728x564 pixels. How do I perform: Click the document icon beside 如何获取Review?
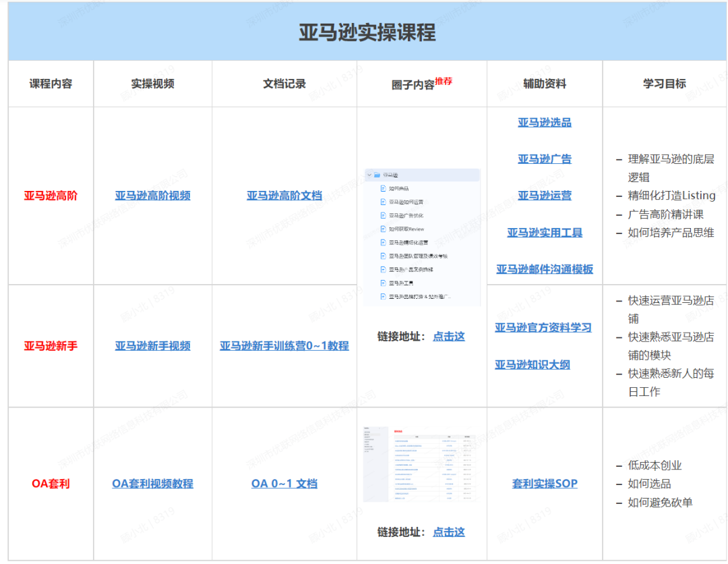pos(383,229)
